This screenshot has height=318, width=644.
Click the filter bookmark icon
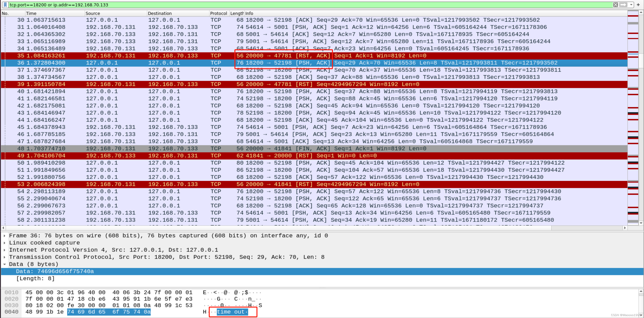pos(5,5)
